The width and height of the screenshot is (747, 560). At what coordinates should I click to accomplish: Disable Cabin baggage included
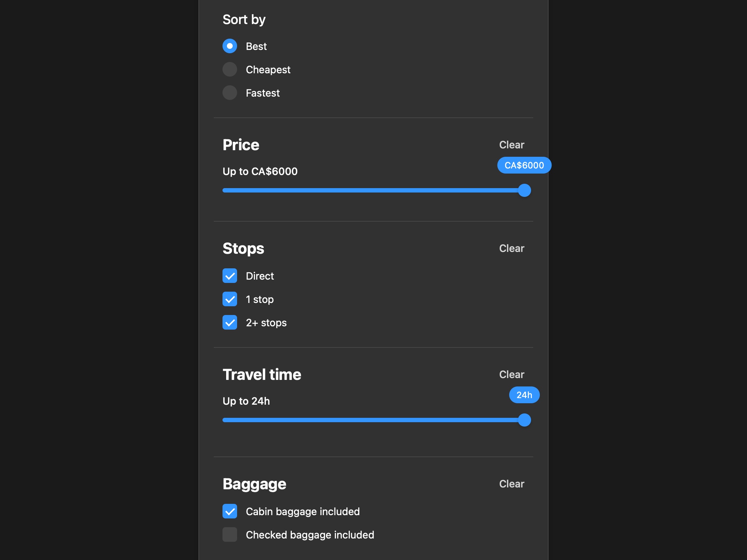230,512
